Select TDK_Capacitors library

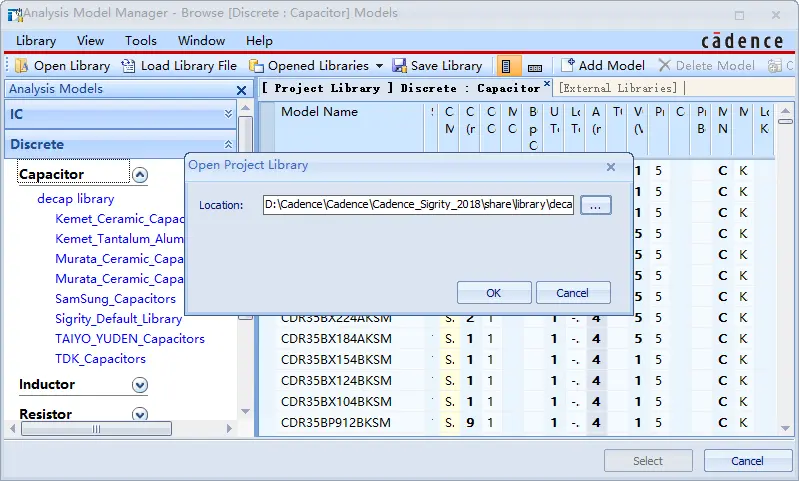click(100, 359)
